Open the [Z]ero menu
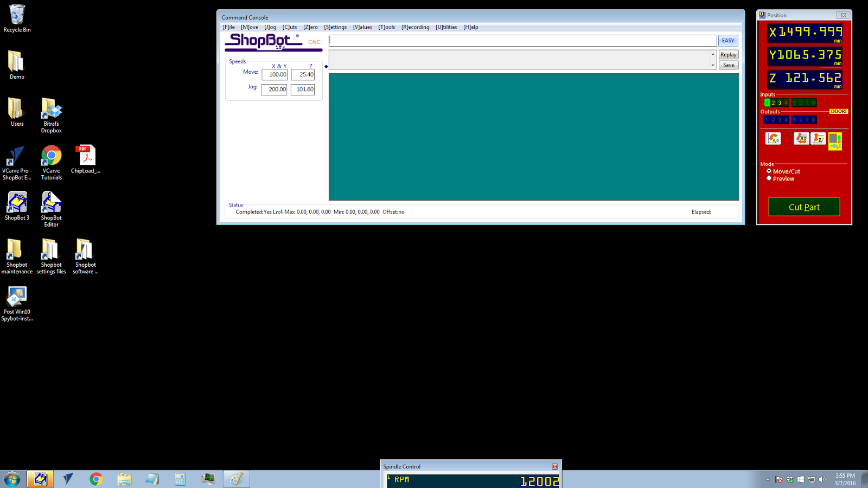The image size is (868, 488). [310, 27]
